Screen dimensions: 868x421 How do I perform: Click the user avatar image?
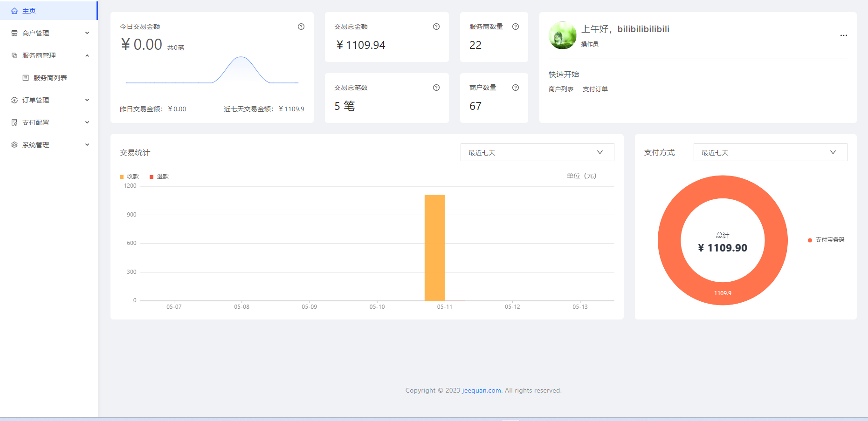(x=563, y=35)
